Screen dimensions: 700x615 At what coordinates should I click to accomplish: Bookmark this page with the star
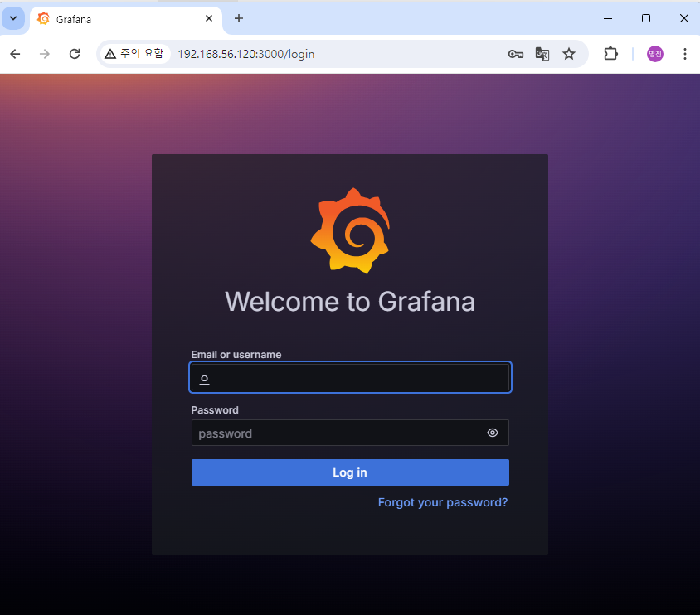569,54
